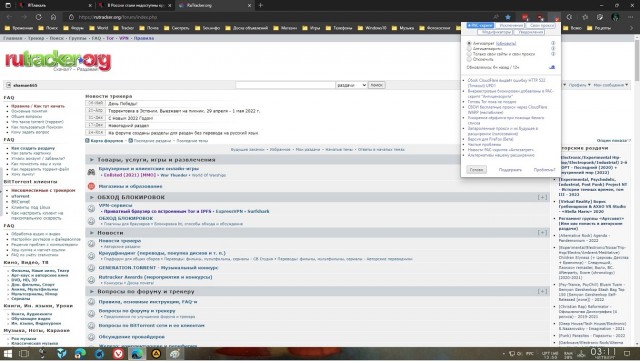
Task: Go to browser home via the house icon
Action: click(x=53, y=17)
